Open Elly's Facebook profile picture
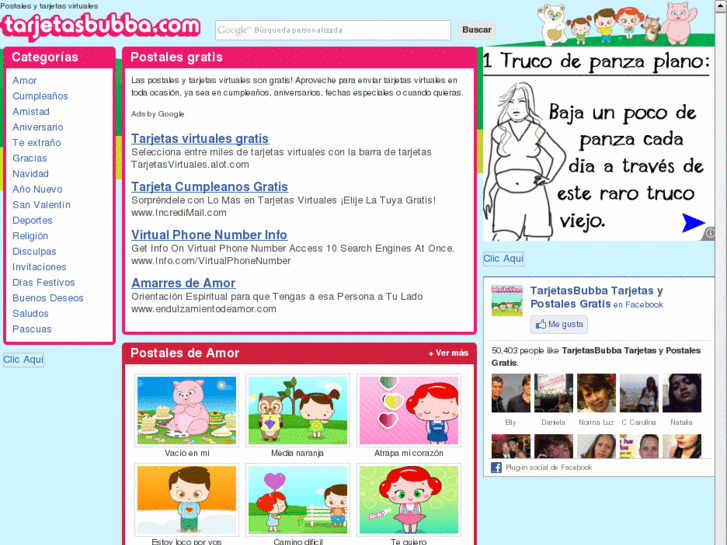 click(x=511, y=393)
